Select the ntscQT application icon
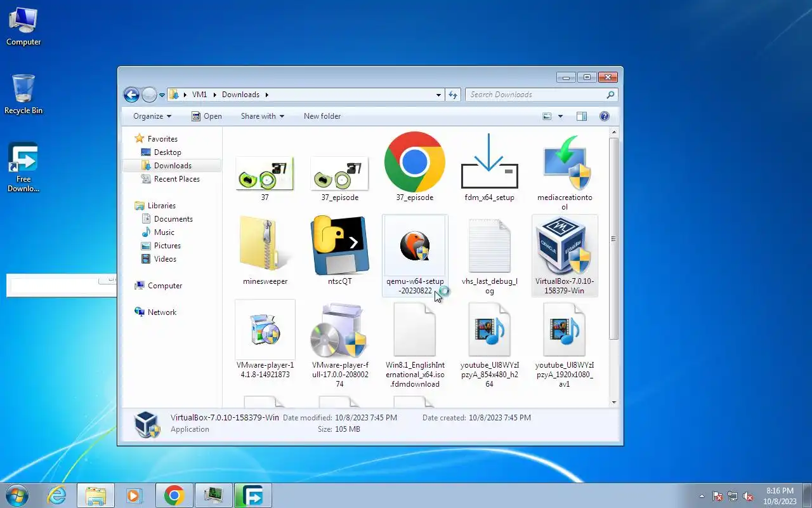Screen dimensions: 812x508 point(339,244)
